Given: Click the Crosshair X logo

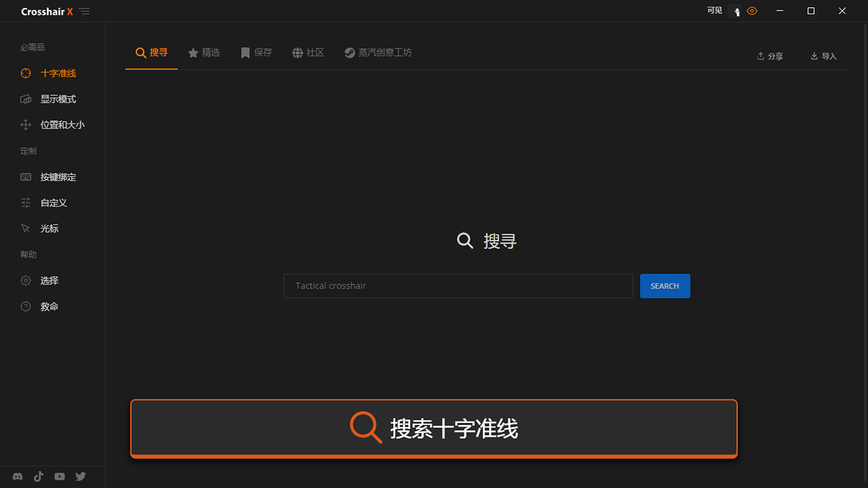Looking at the screenshot, I should [x=47, y=12].
